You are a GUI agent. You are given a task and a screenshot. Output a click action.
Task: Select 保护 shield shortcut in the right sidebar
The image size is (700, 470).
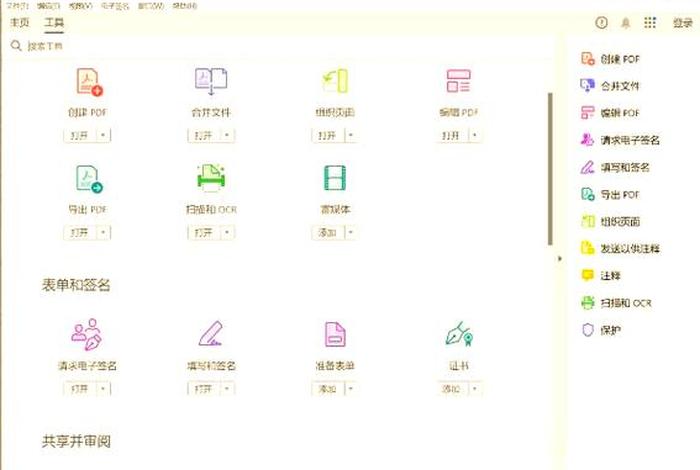click(x=600, y=330)
